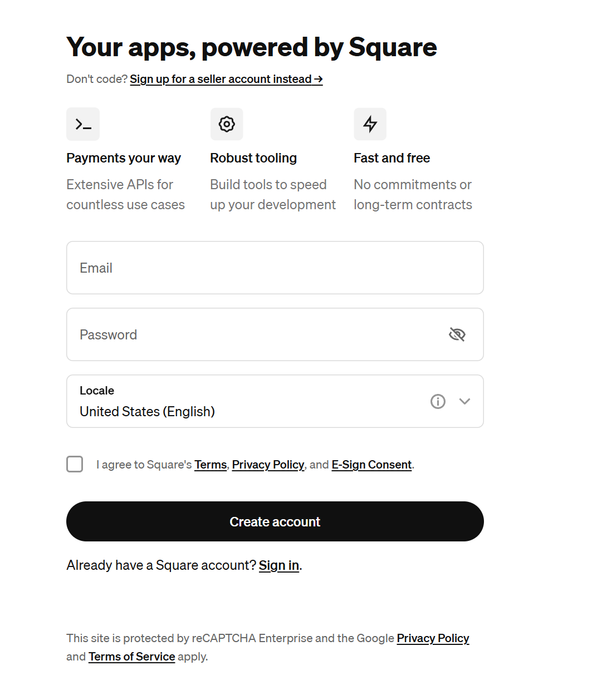Follow the seller account sign-up link
597x700 pixels.
226,79
